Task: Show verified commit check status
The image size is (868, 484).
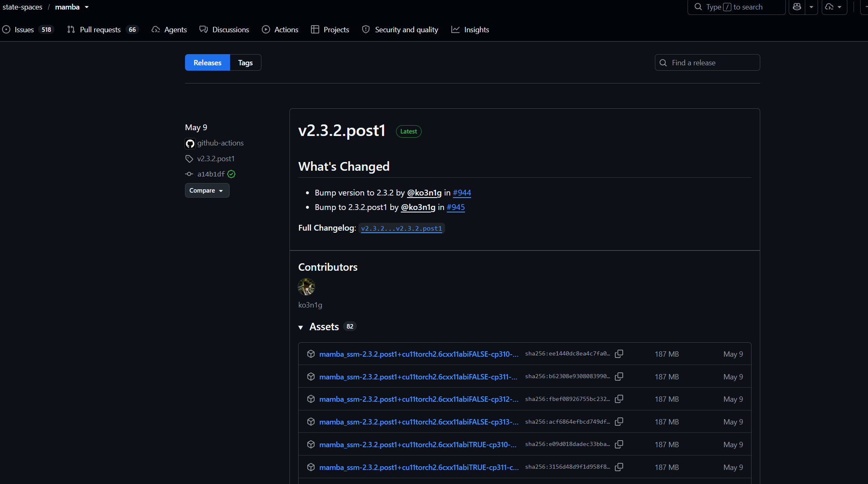Action: [231, 174]
